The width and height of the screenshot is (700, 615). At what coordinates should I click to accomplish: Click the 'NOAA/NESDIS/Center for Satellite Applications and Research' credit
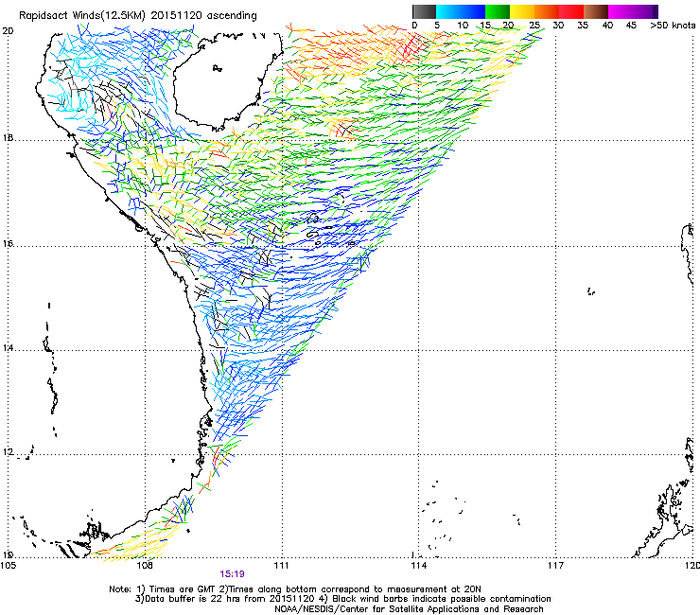409,609
